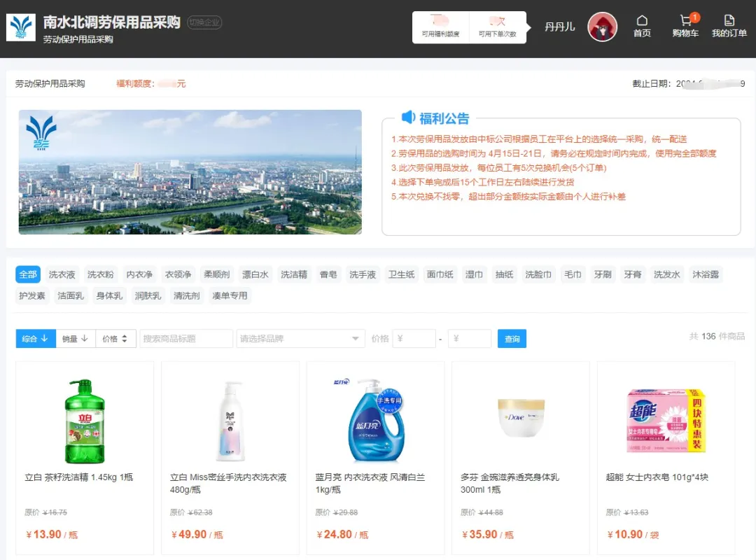756x560 pixels.
Task: Click the ¥24.80 price text
Action: 334,534
